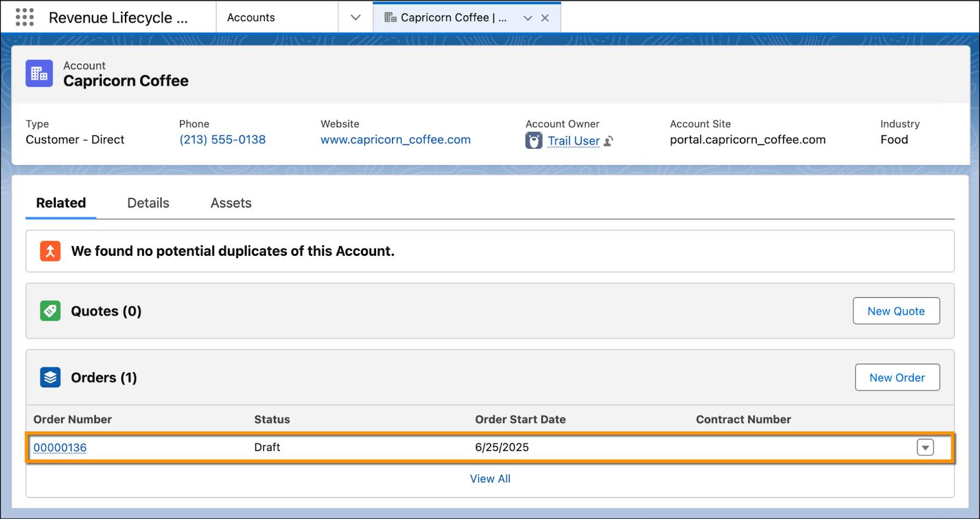Viewport: 980px width, 519px height.
Task: Open www.capricorn_coffee.com website link
Action: [396, 140]
